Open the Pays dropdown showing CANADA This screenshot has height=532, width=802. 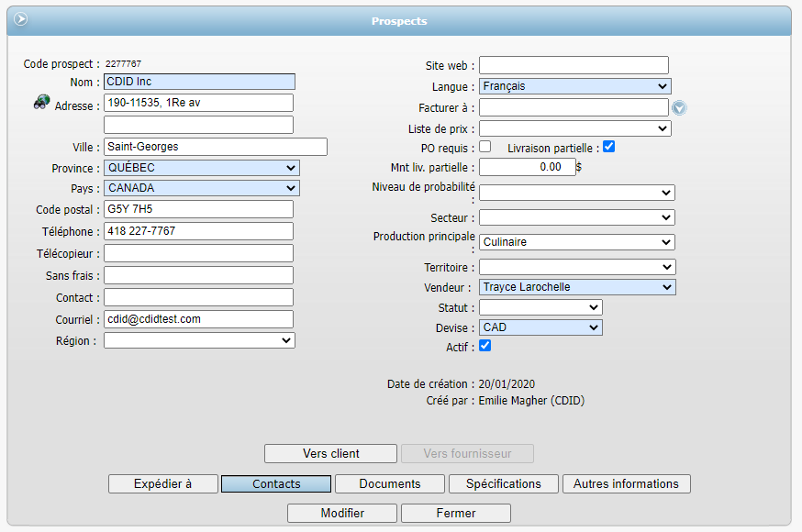coord(202,188)
